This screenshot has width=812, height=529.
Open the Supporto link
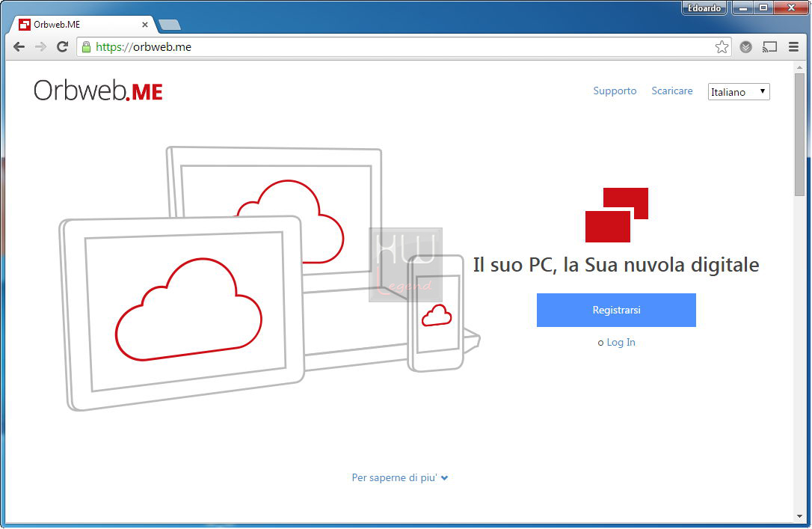(x=615, y=91)
